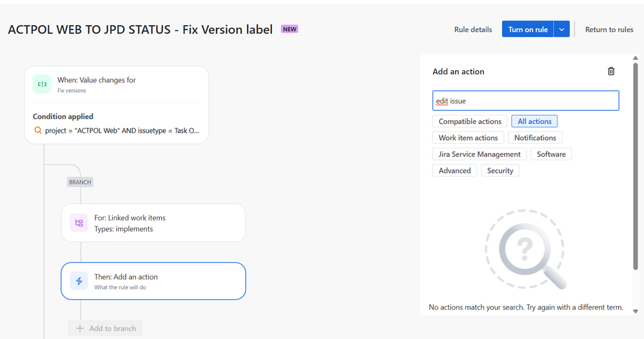Click the Linked work items branch icon
This screenshot has height=339, width=644.
point(79,223)
